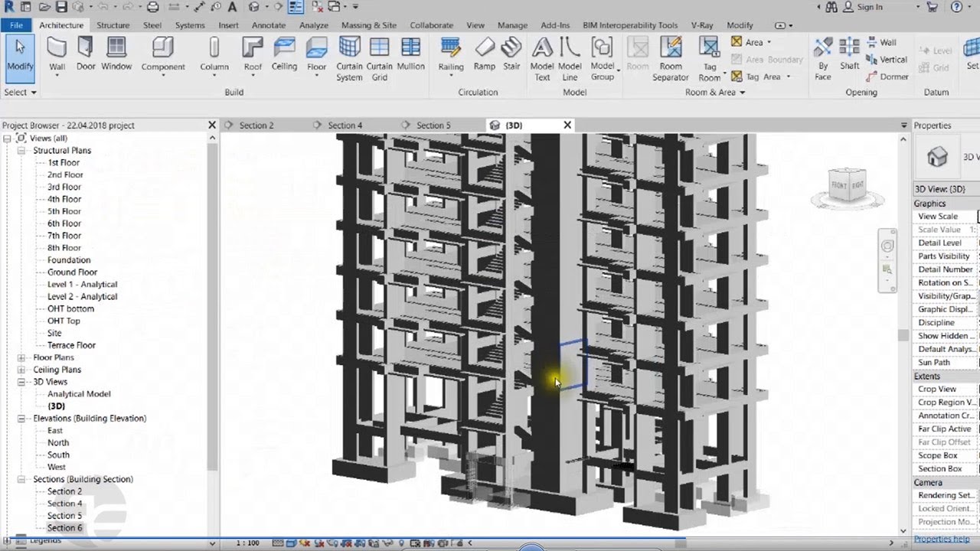Click the Text 'A' icon in quick access toolbar

pos(232,7)
